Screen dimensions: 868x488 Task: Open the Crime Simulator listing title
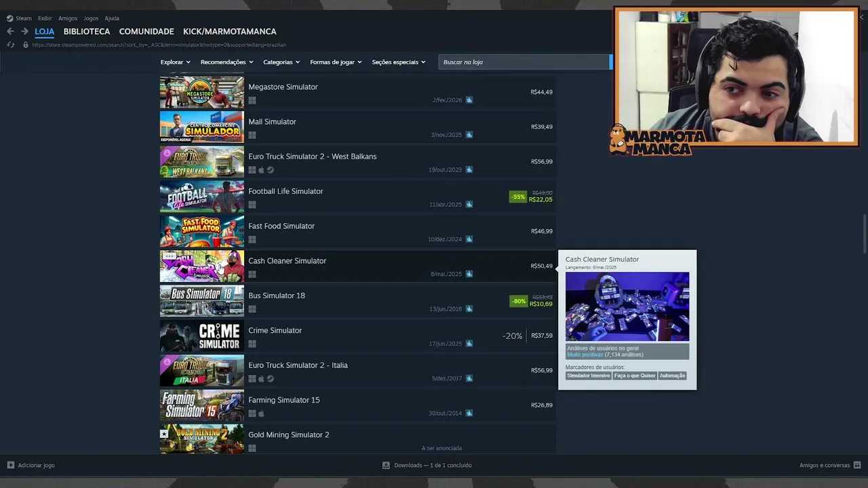(x=275, y=331)
